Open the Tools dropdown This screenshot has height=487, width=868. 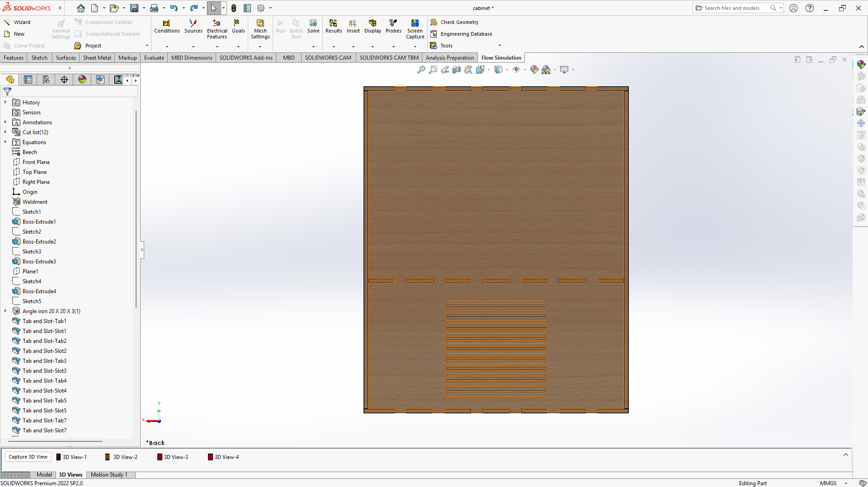point(500,45)
